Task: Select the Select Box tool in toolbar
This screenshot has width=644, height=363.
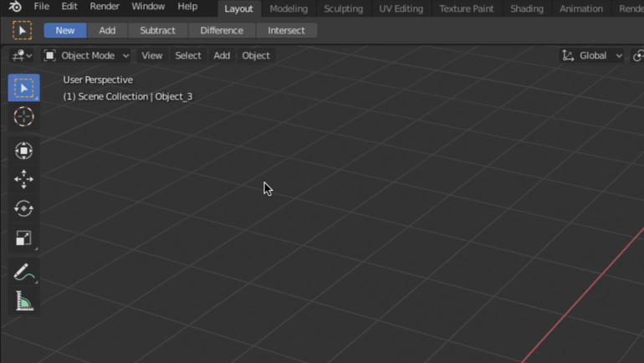Action: (x=23, y=88)
